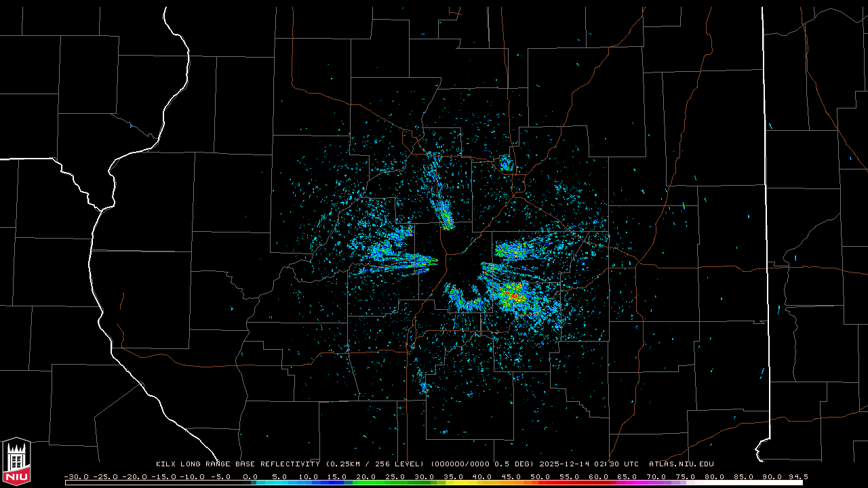Click the 40.0 scale label

(482, 476)
